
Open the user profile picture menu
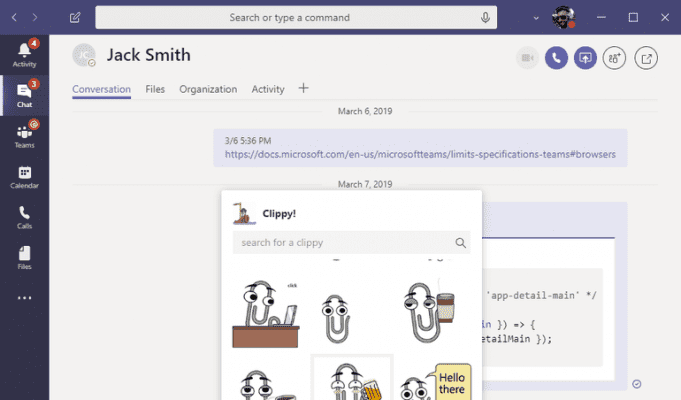click(x=563, y=17)
